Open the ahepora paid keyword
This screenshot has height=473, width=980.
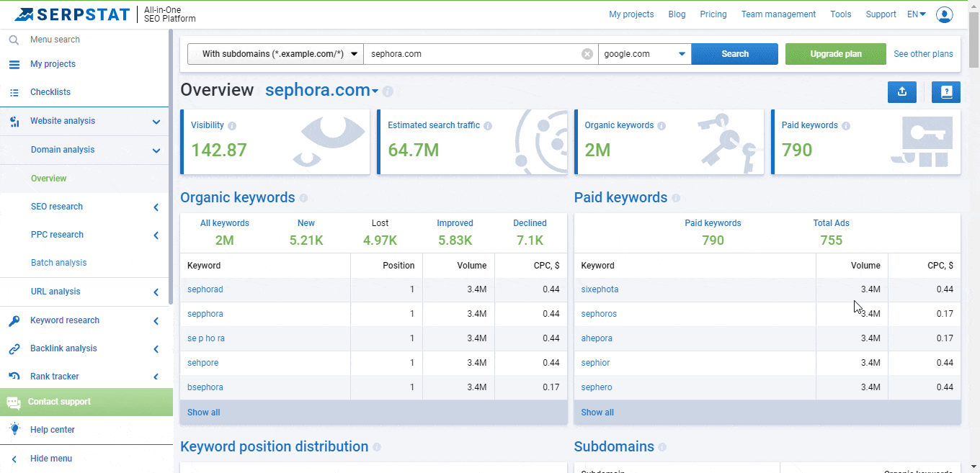pos(597,338)
